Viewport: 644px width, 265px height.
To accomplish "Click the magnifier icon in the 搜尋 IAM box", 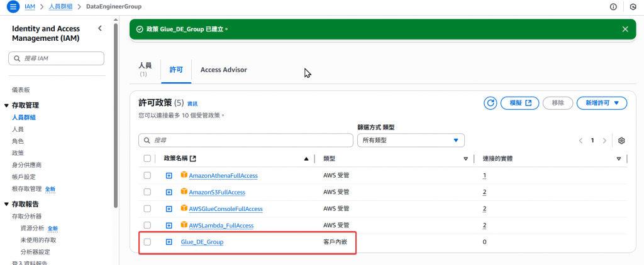I will click(17, 58).
